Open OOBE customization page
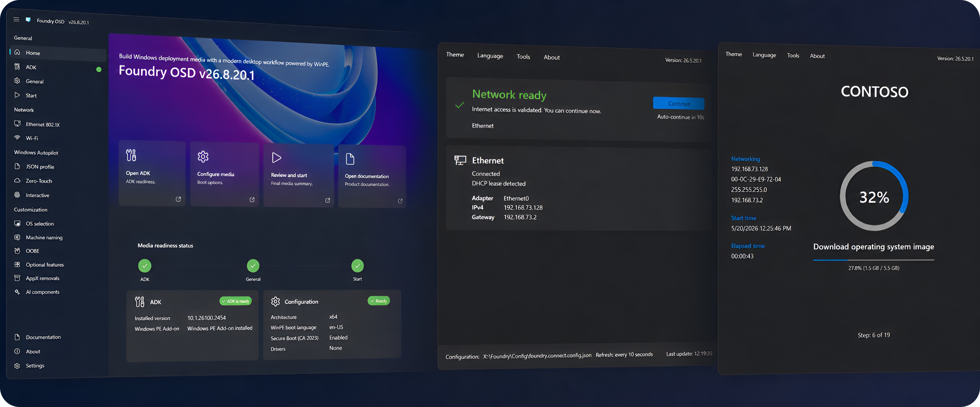Image resolution: width=980 pixels, height=407 pixels. tap(58, 251)
